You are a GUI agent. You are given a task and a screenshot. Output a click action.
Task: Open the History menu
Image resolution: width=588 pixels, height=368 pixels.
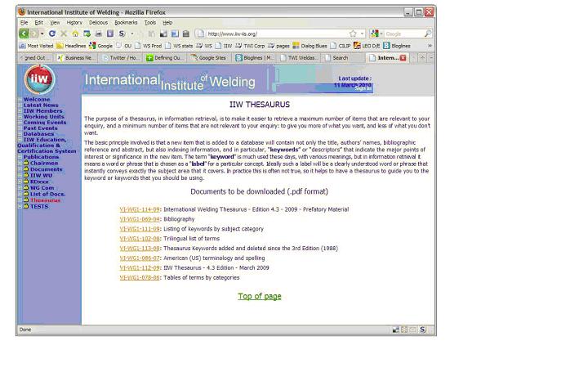click(x=74, y=23)
